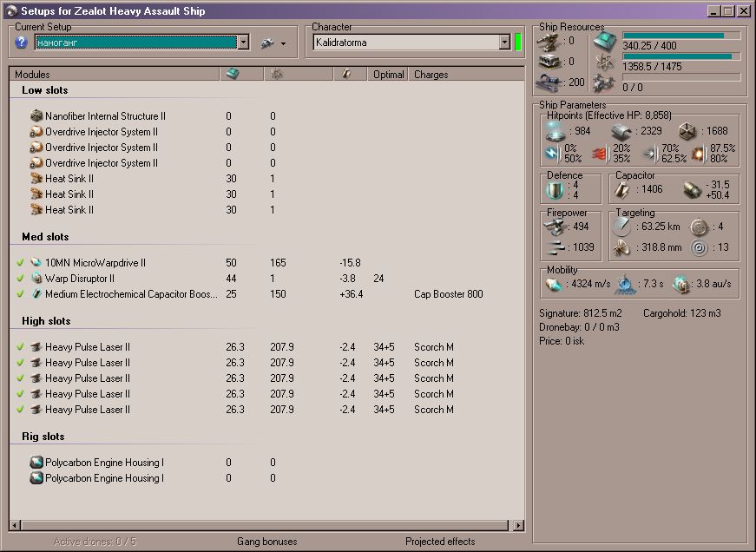Viewport: 756px width, 552px height.
Task: Open Gang bonuses
Action: [x=266, y=542]
